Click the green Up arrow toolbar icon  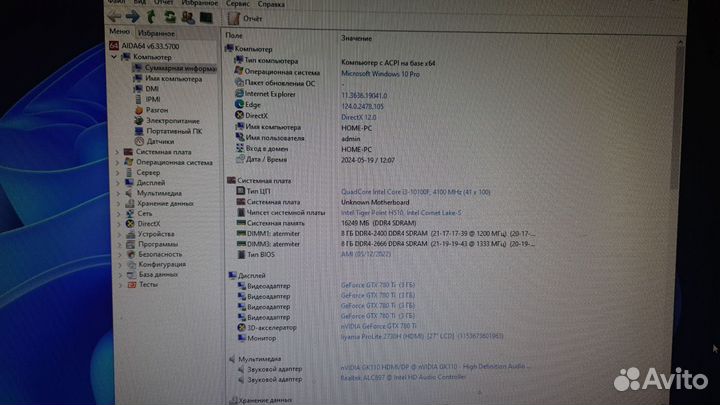pyautogui.click(x=151, y=17)
